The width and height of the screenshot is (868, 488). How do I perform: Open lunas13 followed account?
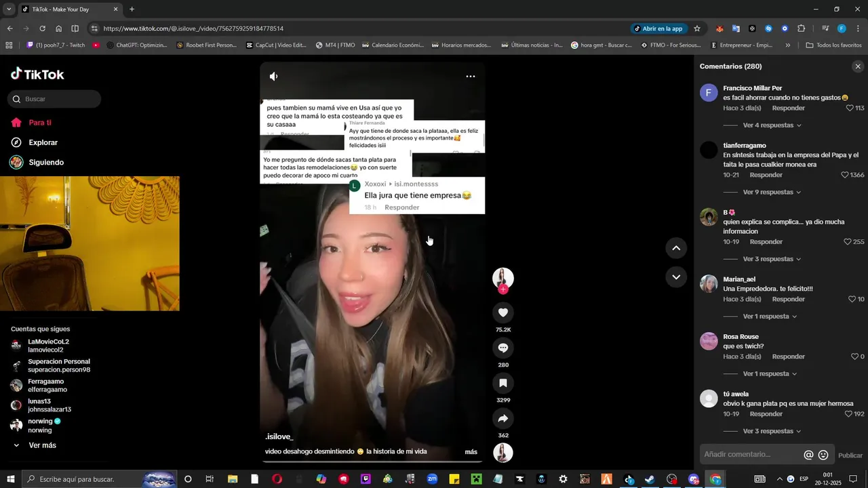click(x=41, y=405)
